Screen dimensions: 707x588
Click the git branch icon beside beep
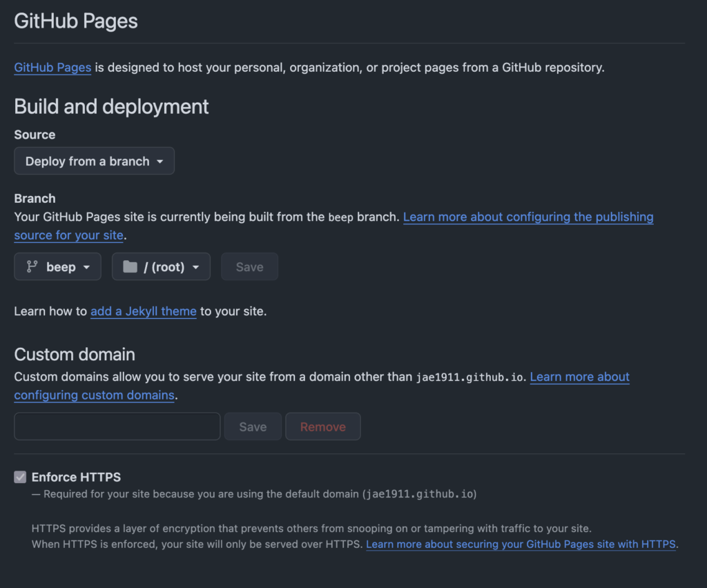pyautogui.click(x=32, y=266)
